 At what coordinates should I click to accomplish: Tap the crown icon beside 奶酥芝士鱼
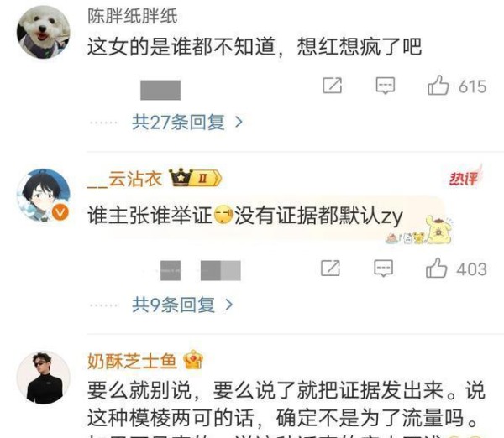coord(193,359)
